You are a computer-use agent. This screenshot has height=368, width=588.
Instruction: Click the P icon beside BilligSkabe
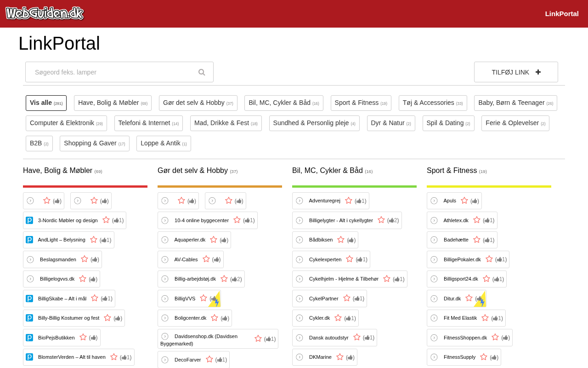point(29,299)
